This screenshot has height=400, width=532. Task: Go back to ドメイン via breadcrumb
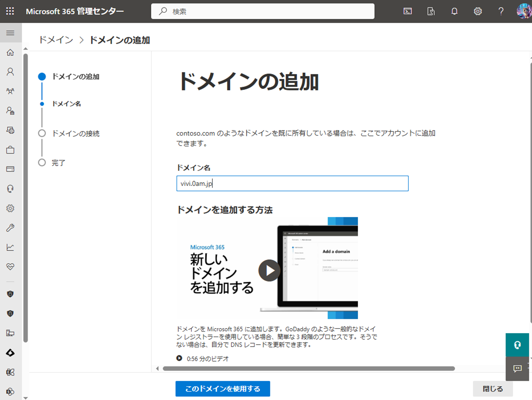pos(56,40)
